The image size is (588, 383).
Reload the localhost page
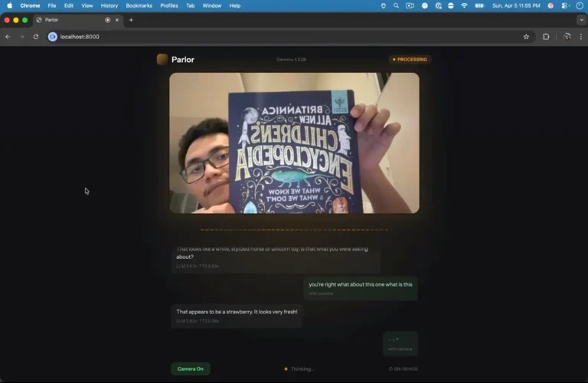point(36,37)
